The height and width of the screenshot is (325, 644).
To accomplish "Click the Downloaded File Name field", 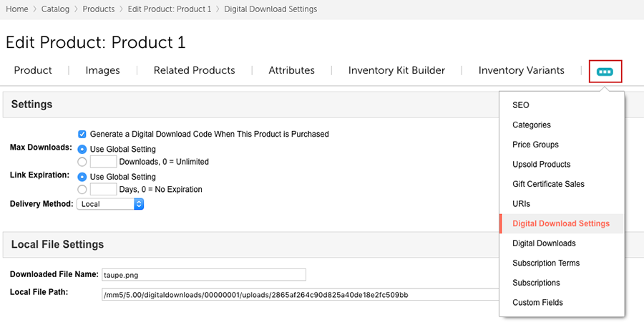I will click(204, 275).
